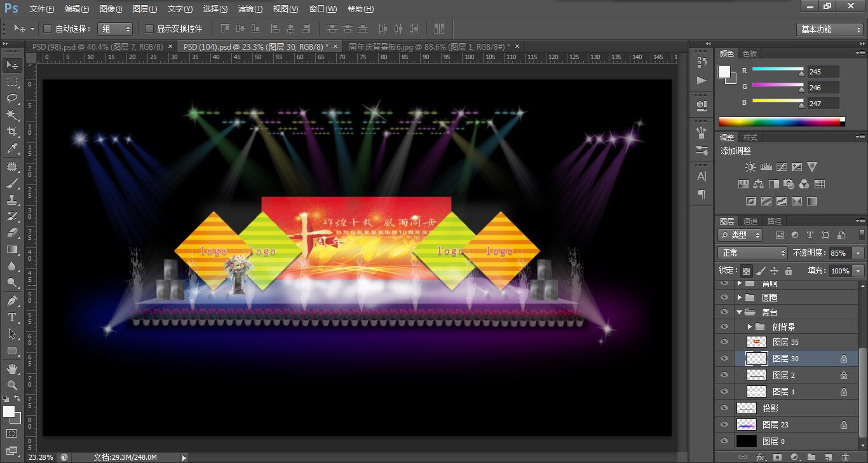Hide layer 图层 23
Viewport: 868px width, 463px height.
click(x=724, y=425)
